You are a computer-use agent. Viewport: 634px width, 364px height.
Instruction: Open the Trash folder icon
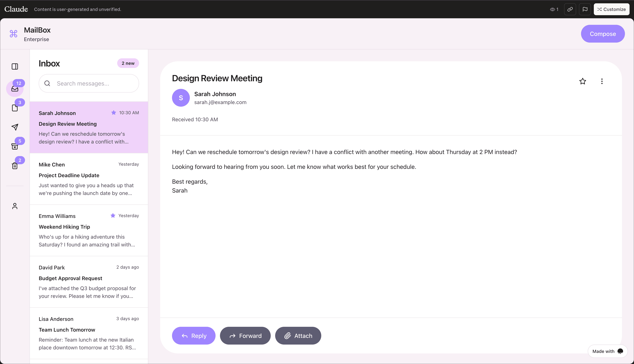(15, 166)
